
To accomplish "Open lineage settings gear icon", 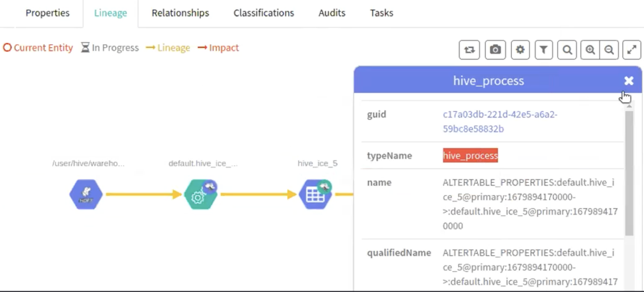I will pyautogui.click(x=520, y=50).
